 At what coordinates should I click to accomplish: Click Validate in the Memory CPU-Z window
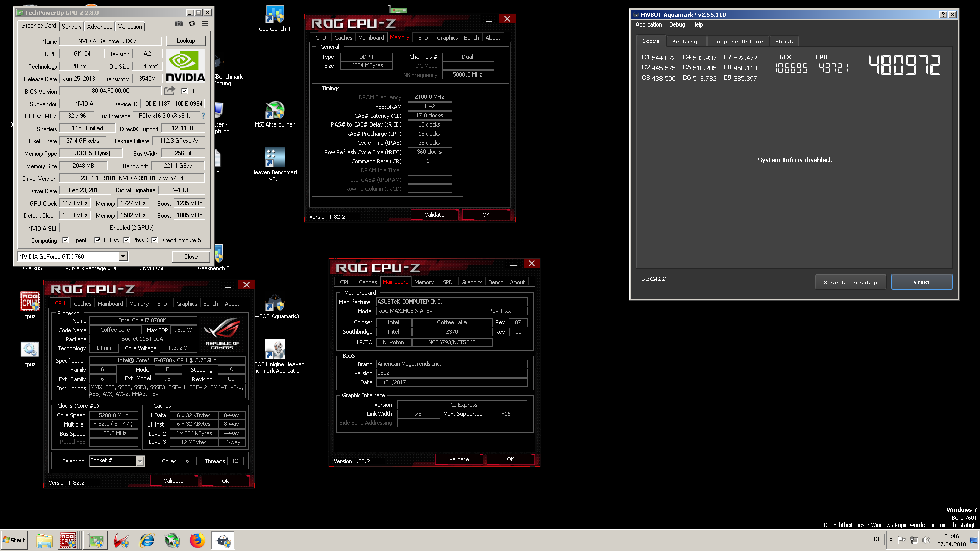click(x=434, y=215)
